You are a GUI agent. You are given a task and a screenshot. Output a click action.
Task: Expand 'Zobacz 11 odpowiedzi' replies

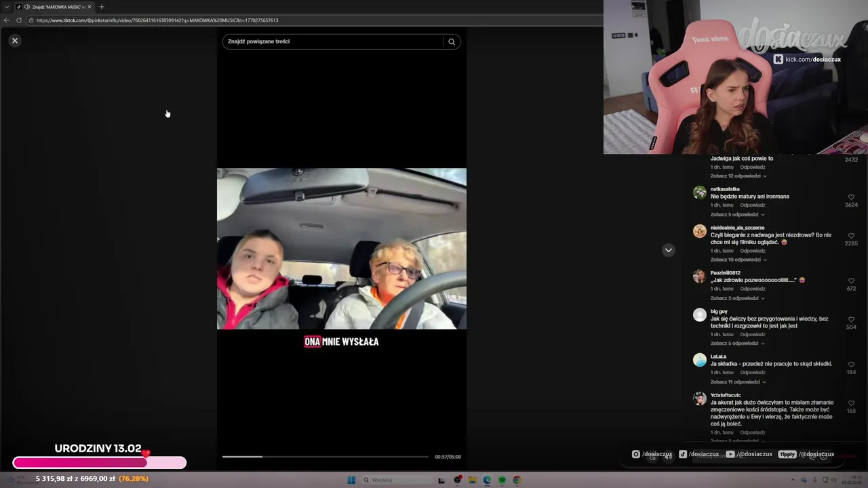738,382
